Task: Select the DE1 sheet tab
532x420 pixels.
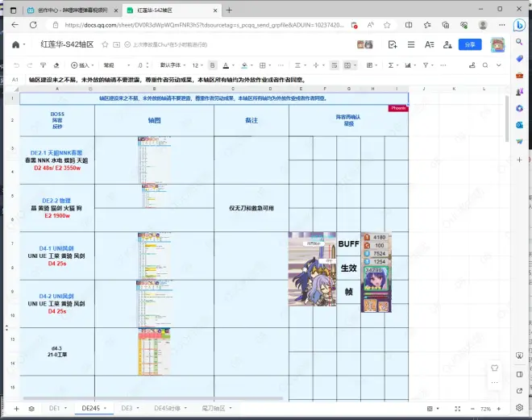Action: click(x=55, y=409)
